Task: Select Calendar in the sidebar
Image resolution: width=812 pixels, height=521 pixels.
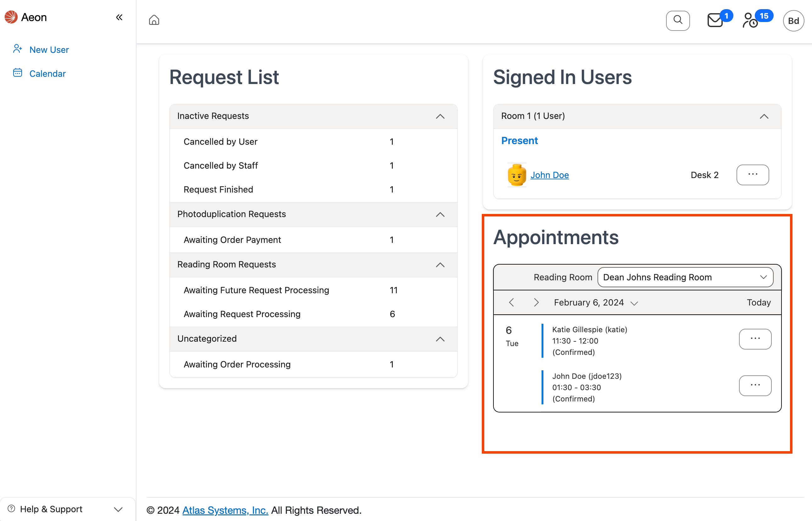Action: point(47,73)
